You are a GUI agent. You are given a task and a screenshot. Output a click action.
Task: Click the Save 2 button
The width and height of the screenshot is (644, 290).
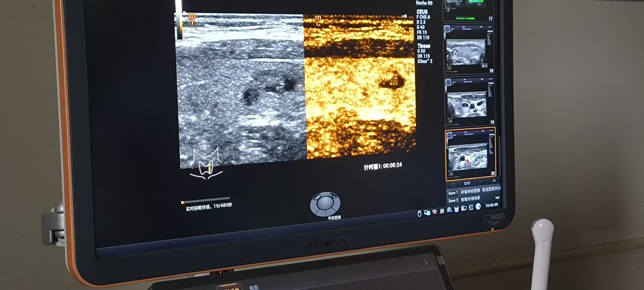pyautogui.click(x=453, y=201)
